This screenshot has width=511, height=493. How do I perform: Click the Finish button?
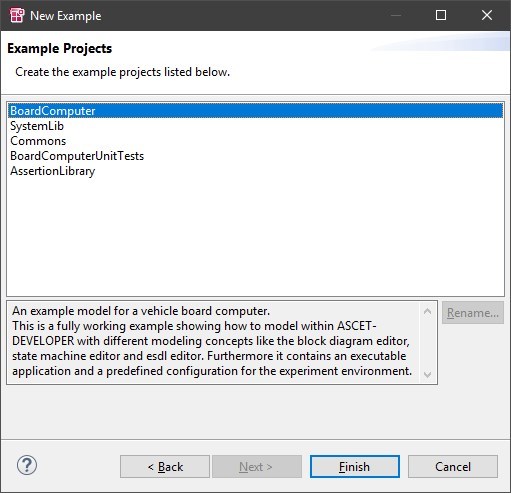[x=355, y=466]
